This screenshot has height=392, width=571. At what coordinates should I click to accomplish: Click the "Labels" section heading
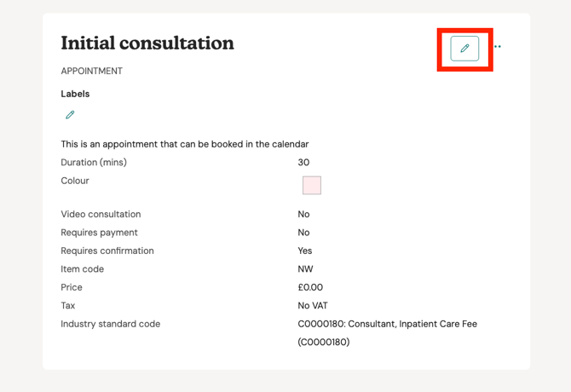[75, 94]
